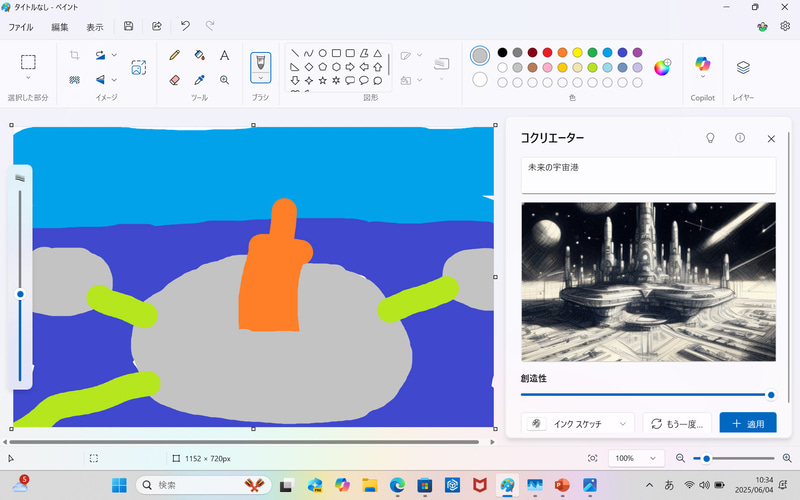Open the Windows Start menu
This screenshot has width=800, height=500.
coord(119,485)
